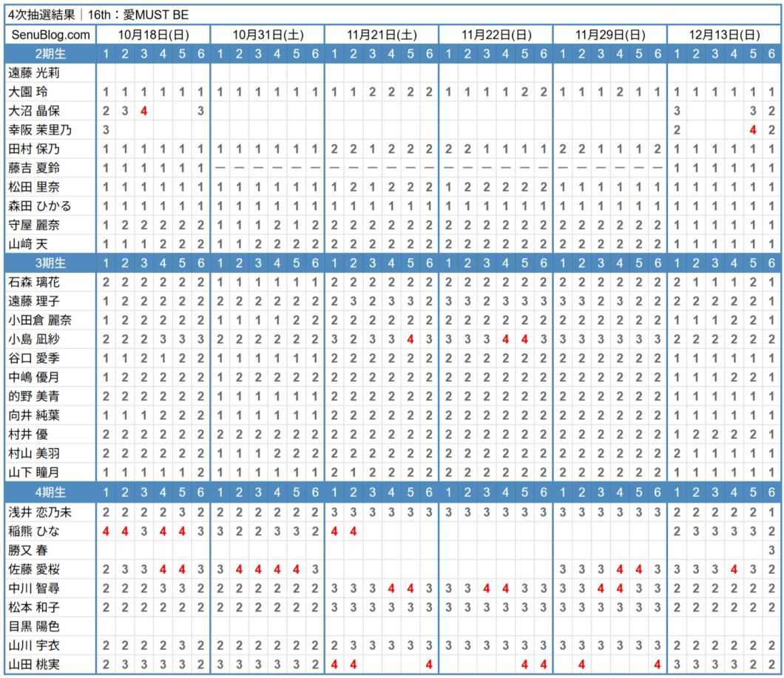Click the member name '目黒 陽色'
The height and width of the screenshot is (678, 784).
click(x=34, y=626)
